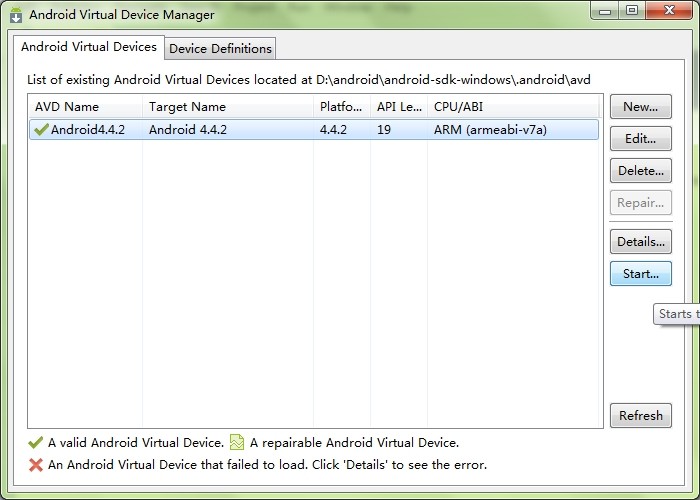Click the API level value 19

pyautogui.click(x=384, y=130)
